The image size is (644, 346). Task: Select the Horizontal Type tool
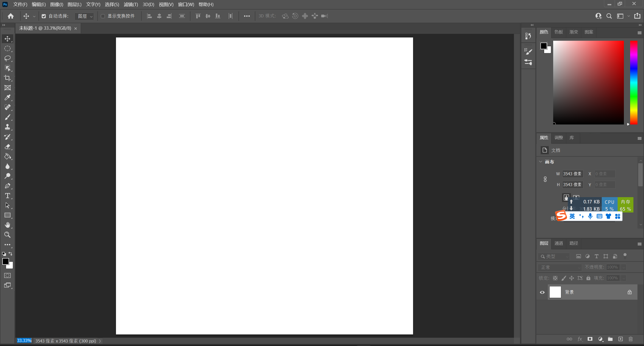(7, 196)
